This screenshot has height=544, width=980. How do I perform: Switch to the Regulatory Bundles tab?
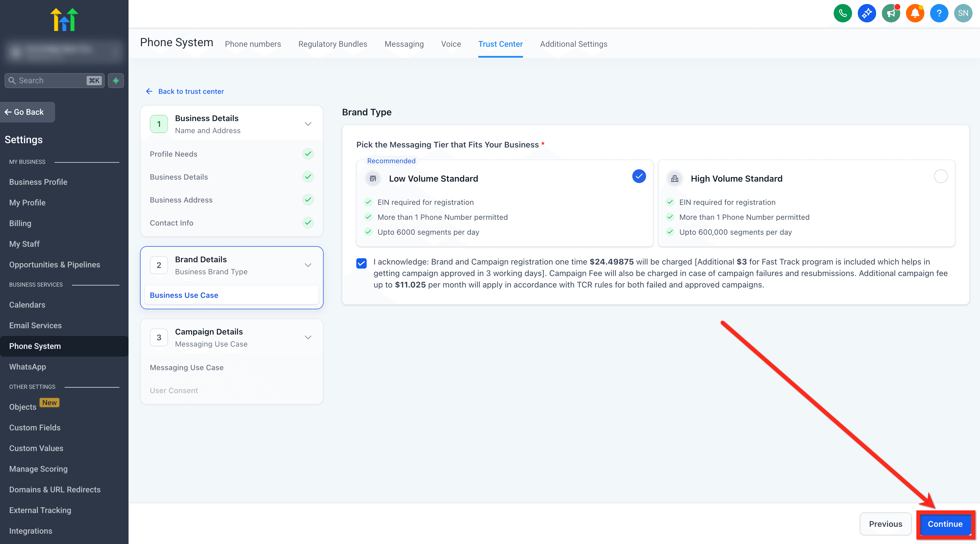(332, 44)
